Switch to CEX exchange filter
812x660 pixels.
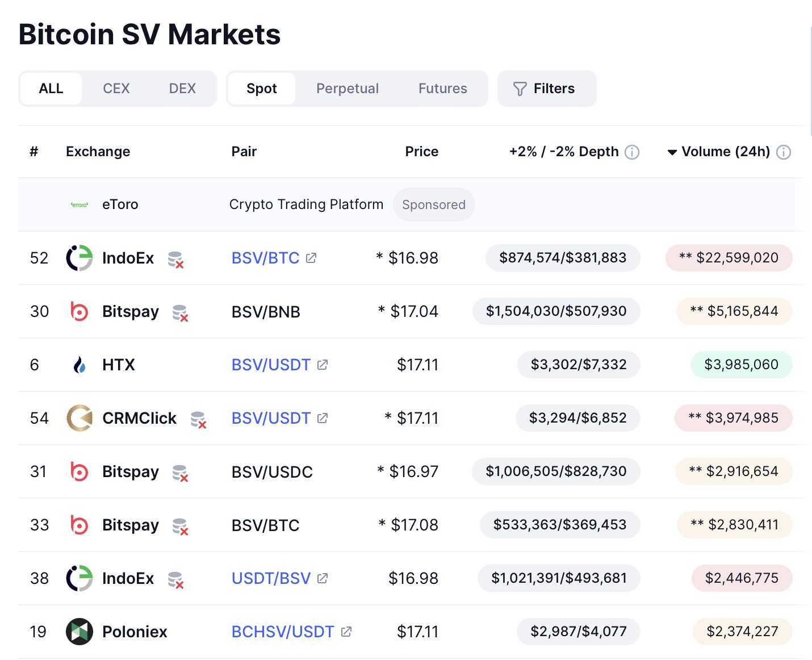[116, 89]
